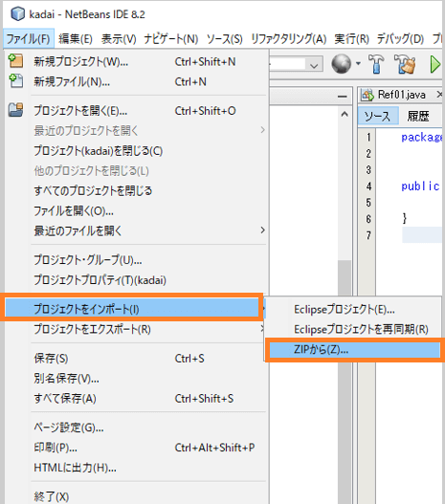
Task: Click the highlighted empty line 7 in editor
Action: pos(422,235)
